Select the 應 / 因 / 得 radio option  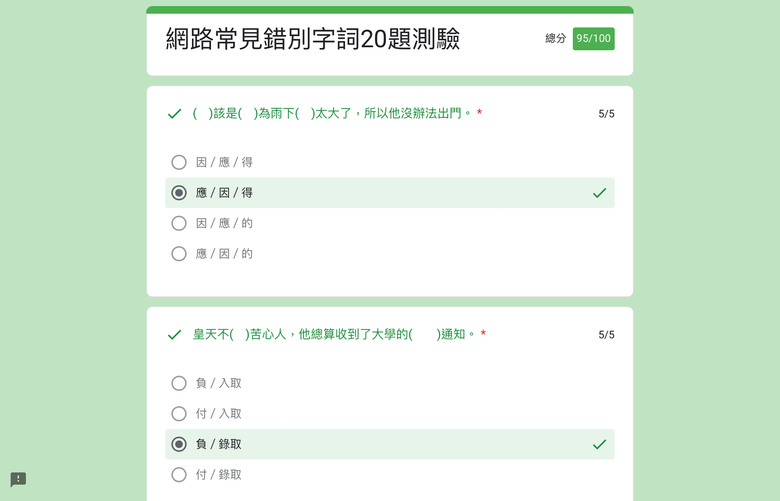point(179,193)
